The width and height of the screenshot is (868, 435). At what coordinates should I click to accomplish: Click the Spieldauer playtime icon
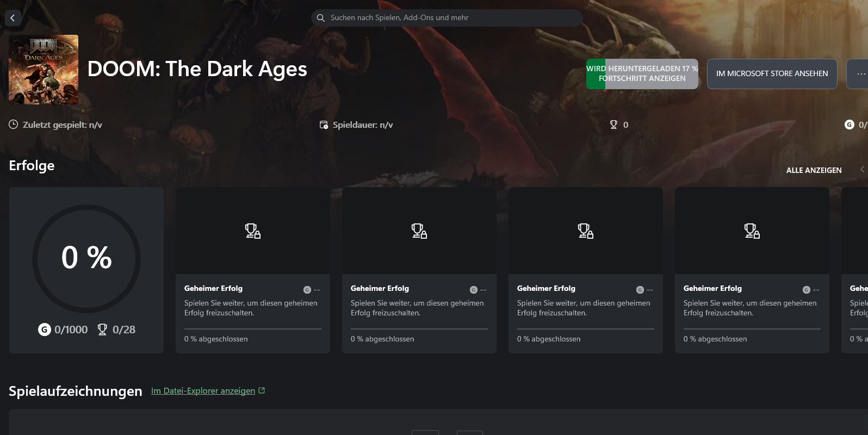324,125
